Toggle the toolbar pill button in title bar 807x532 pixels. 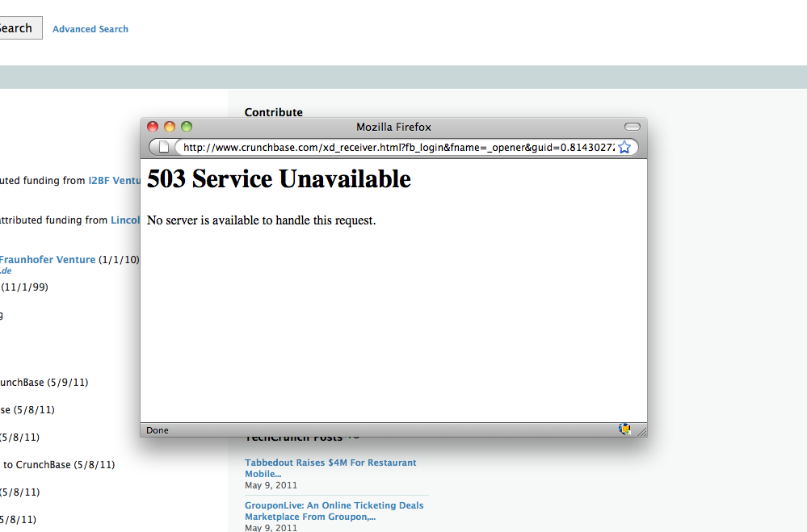point(632,127)
